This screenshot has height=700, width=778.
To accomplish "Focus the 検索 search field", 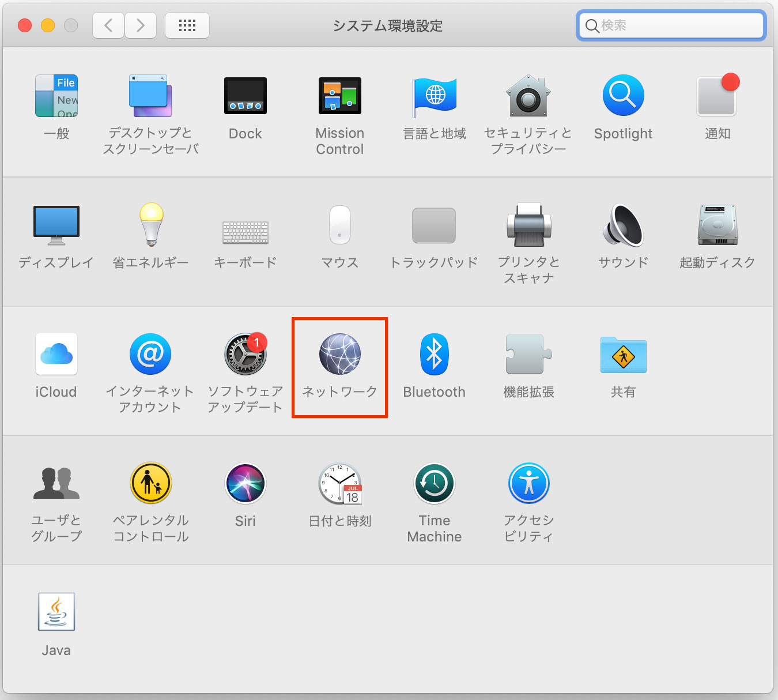I will pyautogui.click(x=671, y=25).
